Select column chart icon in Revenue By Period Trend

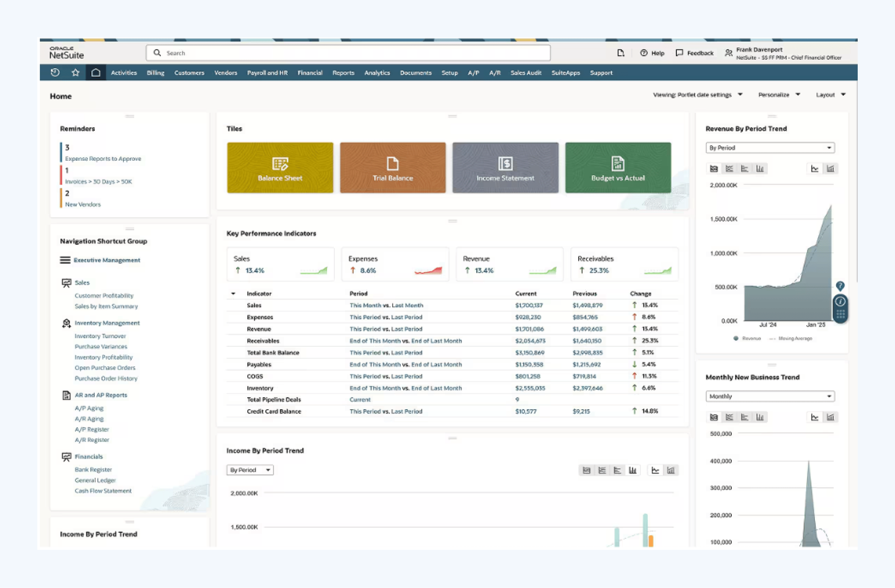click(760, 169)
